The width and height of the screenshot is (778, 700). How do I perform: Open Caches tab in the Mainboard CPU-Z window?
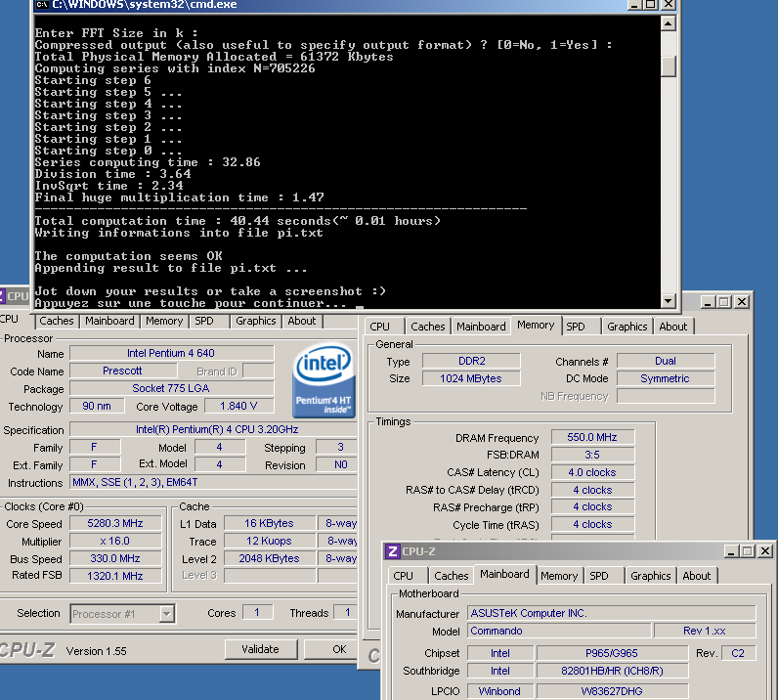click(451, 576)
